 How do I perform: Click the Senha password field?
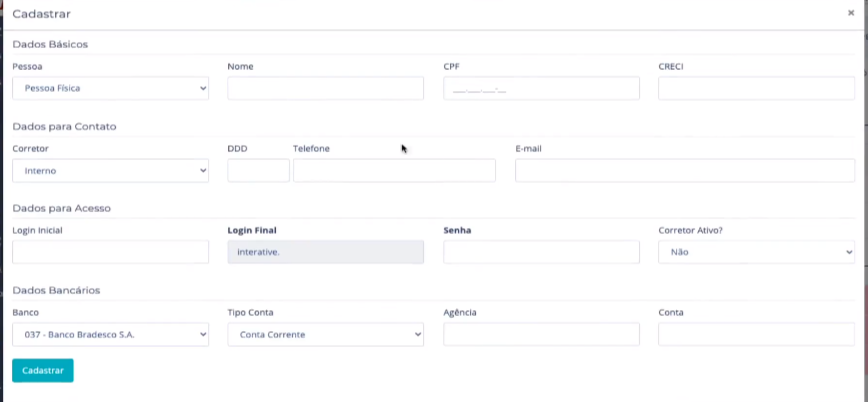(x=541, y=252)
